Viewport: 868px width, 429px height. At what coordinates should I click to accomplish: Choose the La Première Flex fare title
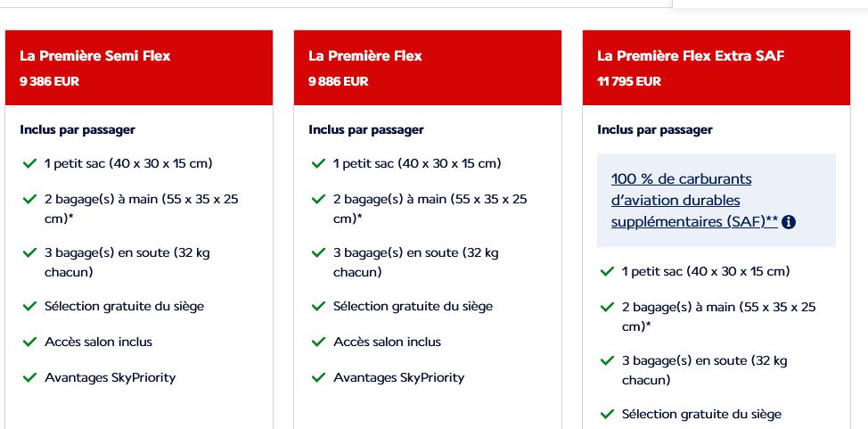click(365, 56)
